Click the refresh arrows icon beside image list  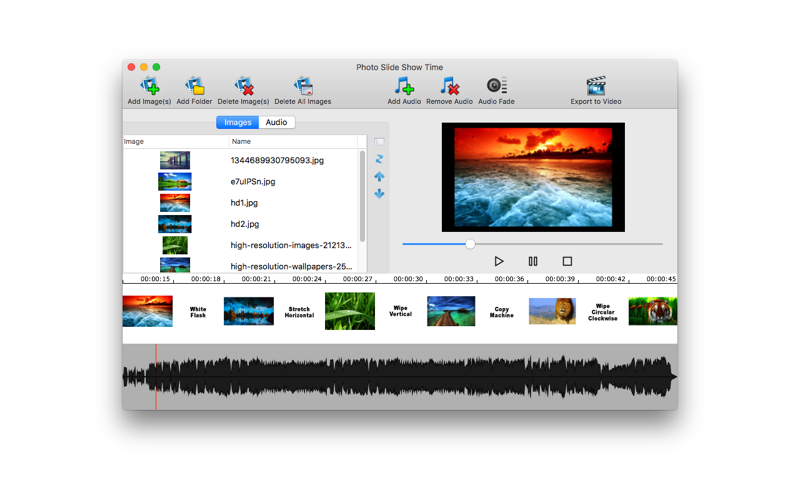(x=379, y=159)
